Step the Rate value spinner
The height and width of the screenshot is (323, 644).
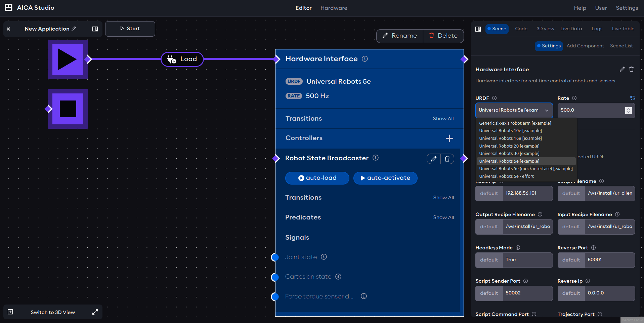[x=629, y=111]
